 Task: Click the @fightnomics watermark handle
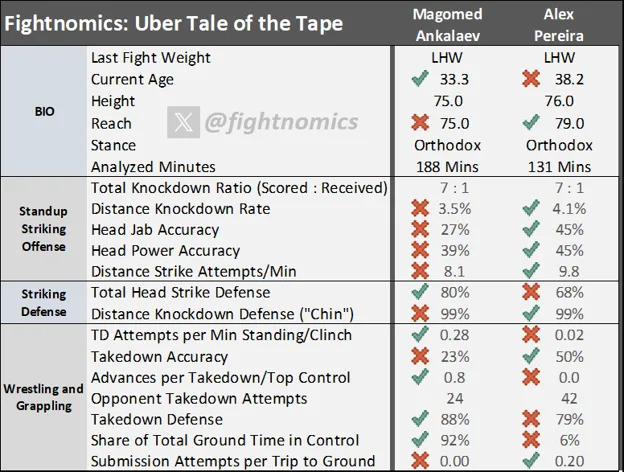point(280,122)
